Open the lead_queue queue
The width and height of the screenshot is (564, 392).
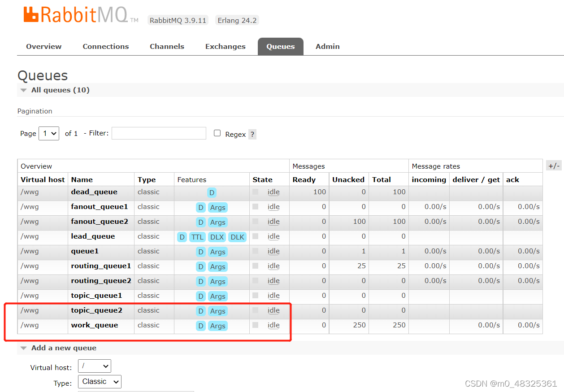click(93, 236)
